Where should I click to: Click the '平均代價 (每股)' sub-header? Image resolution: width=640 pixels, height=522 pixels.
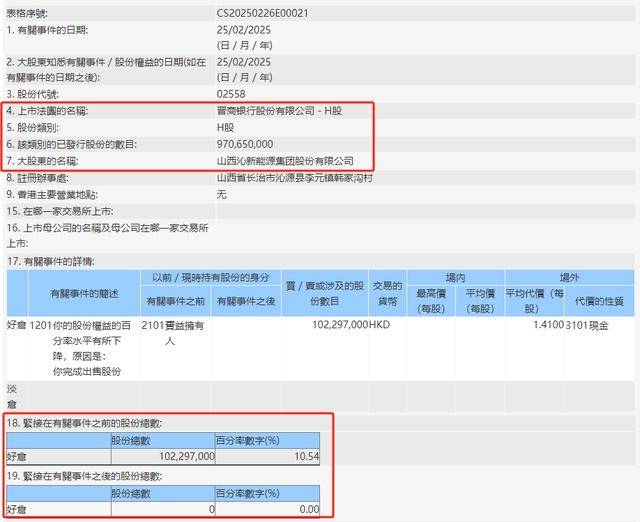tap(535, 301)
